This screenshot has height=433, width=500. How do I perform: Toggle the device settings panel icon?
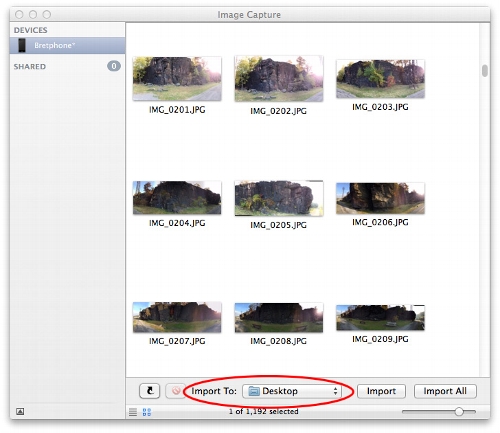tap(20, 412)
